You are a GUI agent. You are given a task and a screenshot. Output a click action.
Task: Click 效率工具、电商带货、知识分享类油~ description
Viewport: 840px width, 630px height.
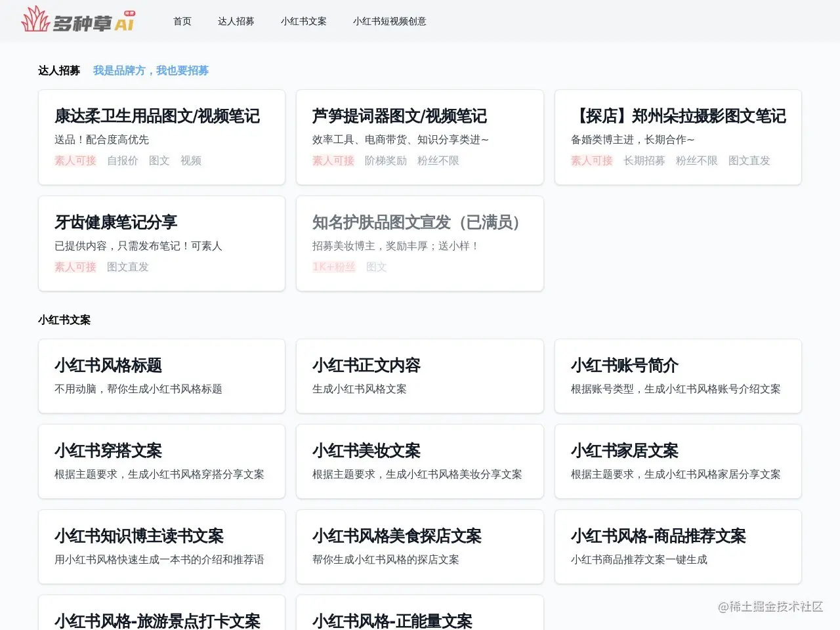(x=400, y=140)
